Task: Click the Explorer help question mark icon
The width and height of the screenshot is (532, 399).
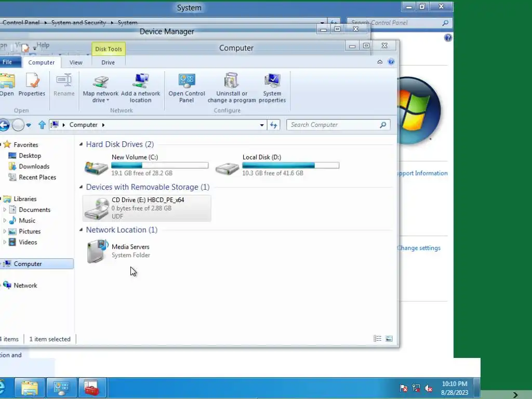Action: point(391,61)
